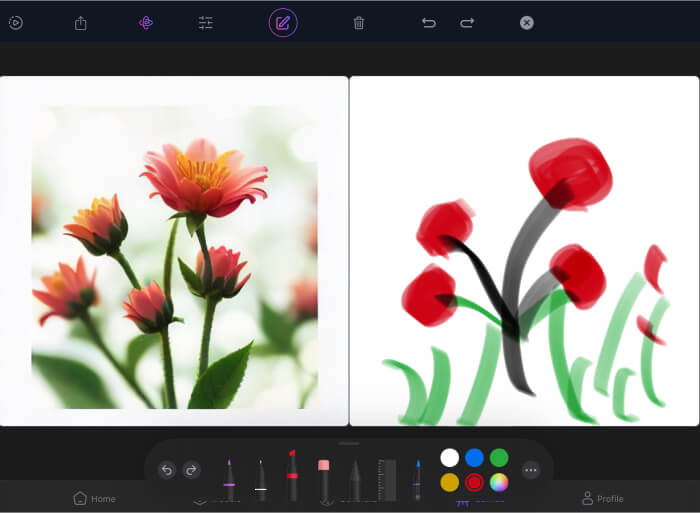Viewport: 700px width, 513px height.
Task: Select the red marker tool
Action: click(x=292, y=476)
